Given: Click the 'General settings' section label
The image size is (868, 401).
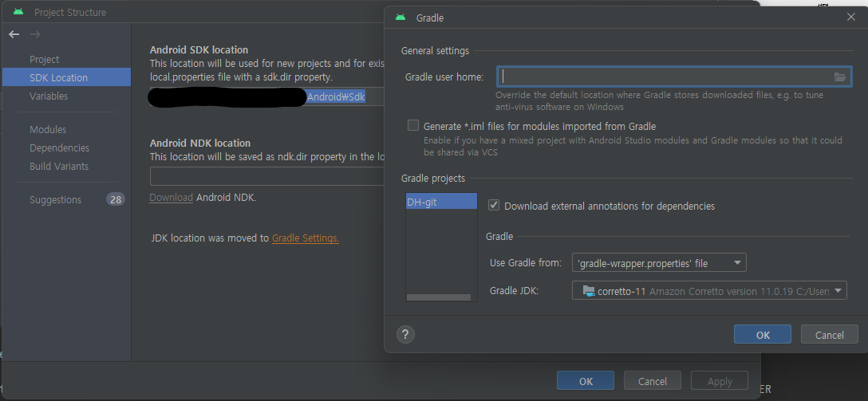Looking at the screenshot, I should point(435,51).
